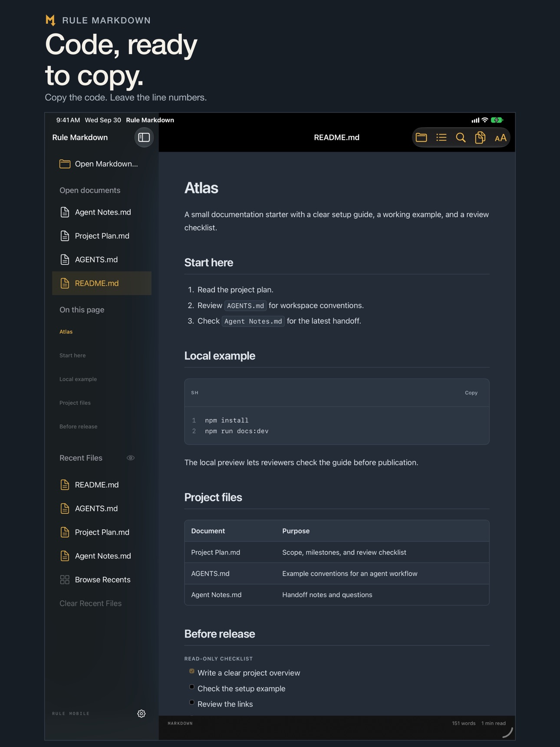The width and height of the screenshot is (560, 747).
Task: Open AGENTS.md from Recent Files
Action: 102,509
